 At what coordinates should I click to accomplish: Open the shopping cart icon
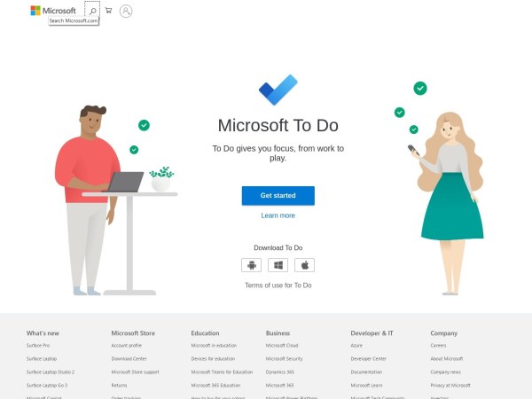108,11
